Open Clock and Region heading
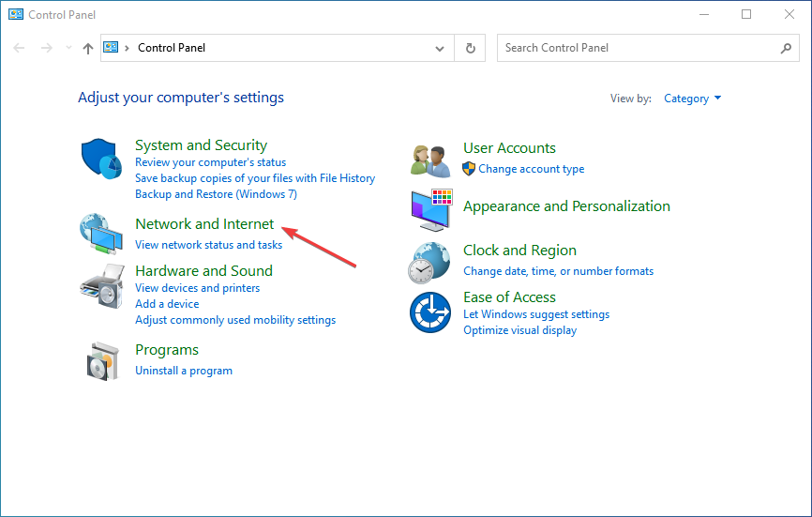The height and width of the screenshot is (517, 812). tap(519, 251)
